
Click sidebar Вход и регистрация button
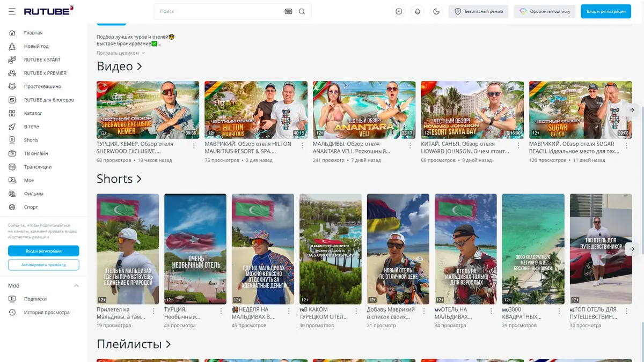click(43, 251)
